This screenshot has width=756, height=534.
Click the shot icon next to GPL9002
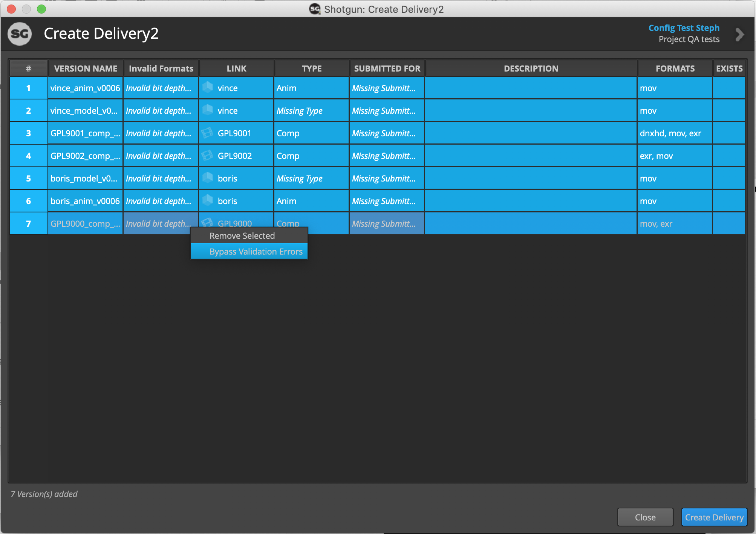pos(208,156)
